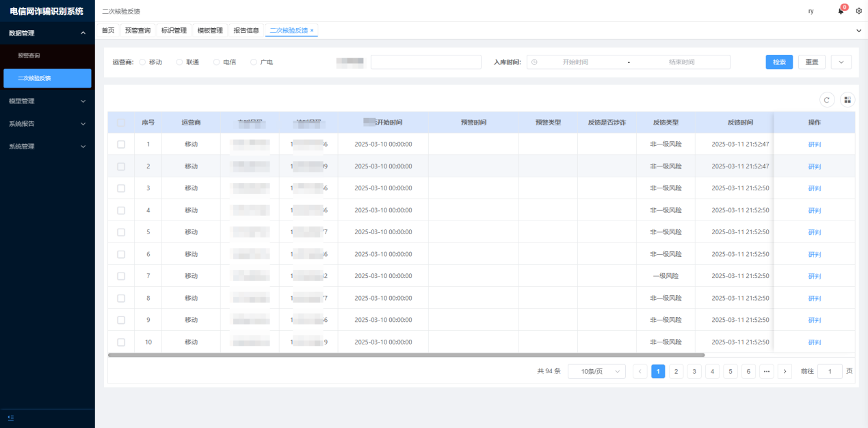This screenshot has width=868, height=428.
Task: Toggle the select-all header checkbox
Action: (x=121, y=123)
